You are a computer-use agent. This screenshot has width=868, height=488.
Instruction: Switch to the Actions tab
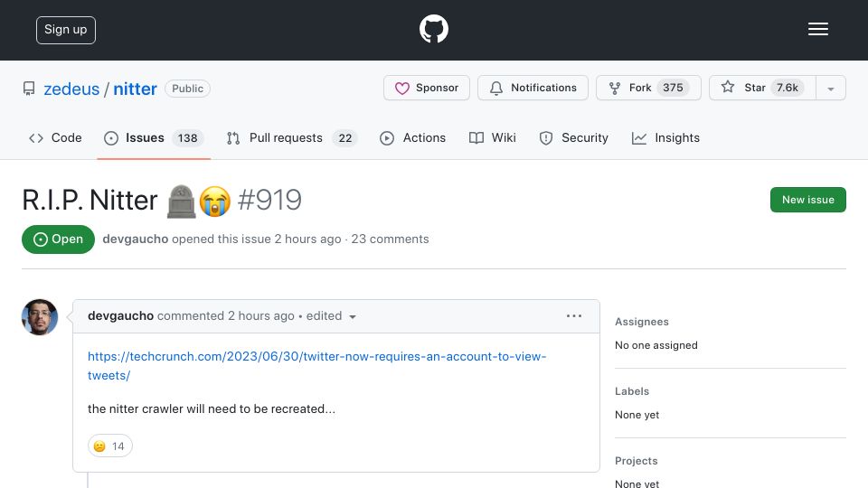coord(412,137)
